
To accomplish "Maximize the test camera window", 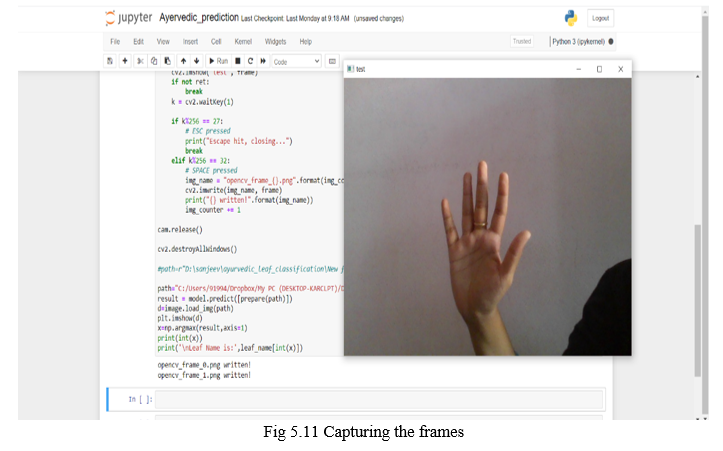I will [599, 69].
